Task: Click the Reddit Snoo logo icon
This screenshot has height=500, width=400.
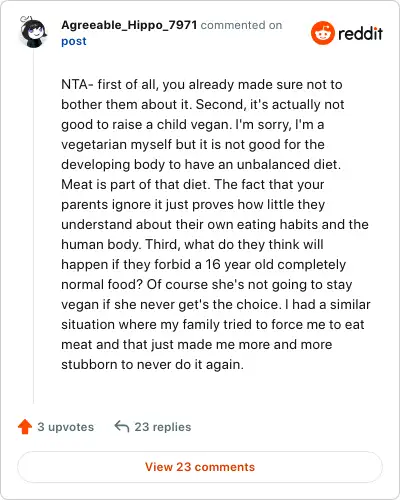Action: [322, 33]
